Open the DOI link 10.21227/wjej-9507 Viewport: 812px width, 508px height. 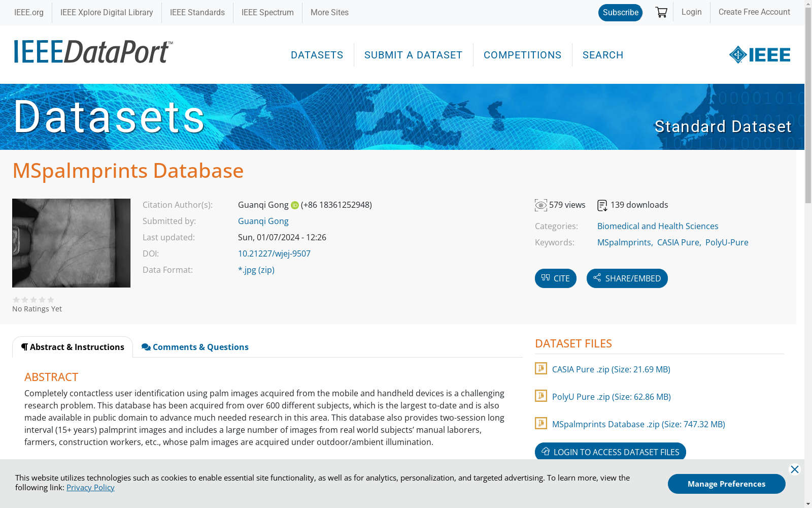pos(274,253)
